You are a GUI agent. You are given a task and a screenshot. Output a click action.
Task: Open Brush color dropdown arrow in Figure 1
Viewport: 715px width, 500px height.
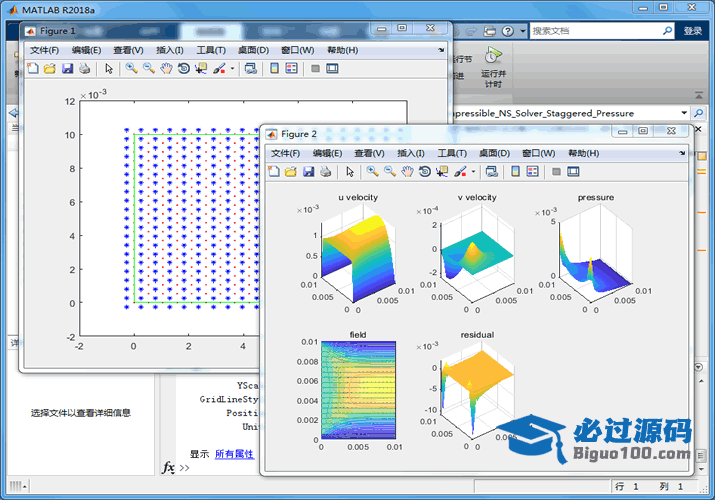[232, 69]
